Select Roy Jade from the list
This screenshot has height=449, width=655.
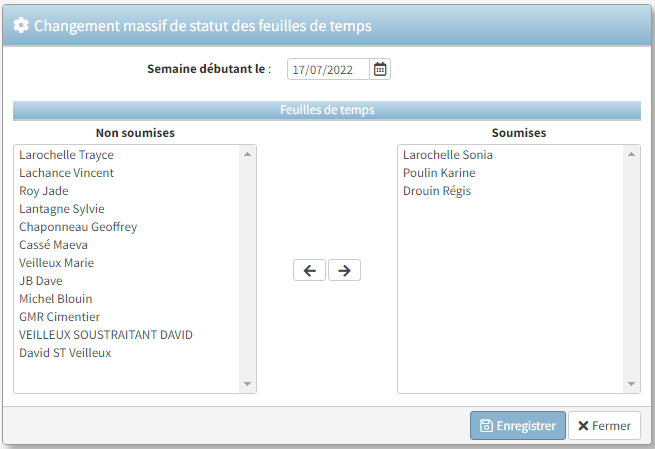(44, 191)
